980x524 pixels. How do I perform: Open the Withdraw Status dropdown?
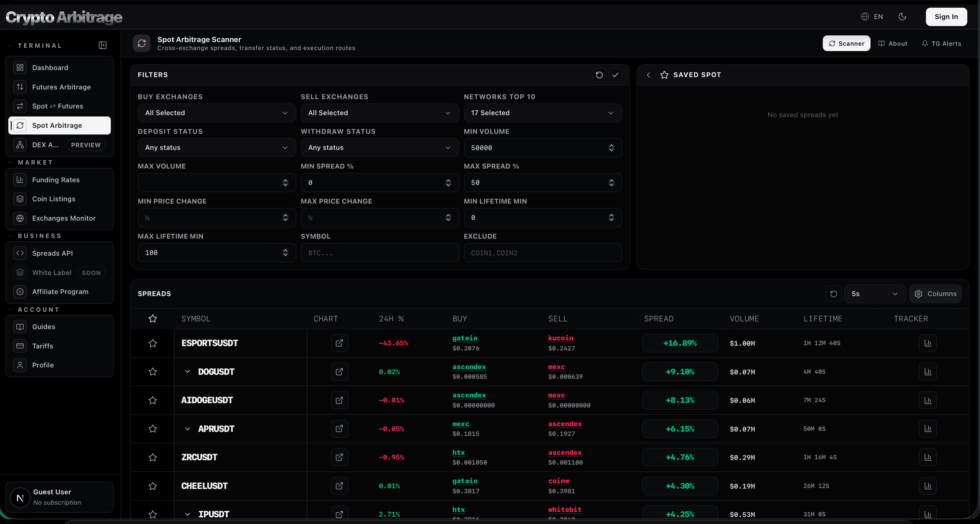[380, 148]
